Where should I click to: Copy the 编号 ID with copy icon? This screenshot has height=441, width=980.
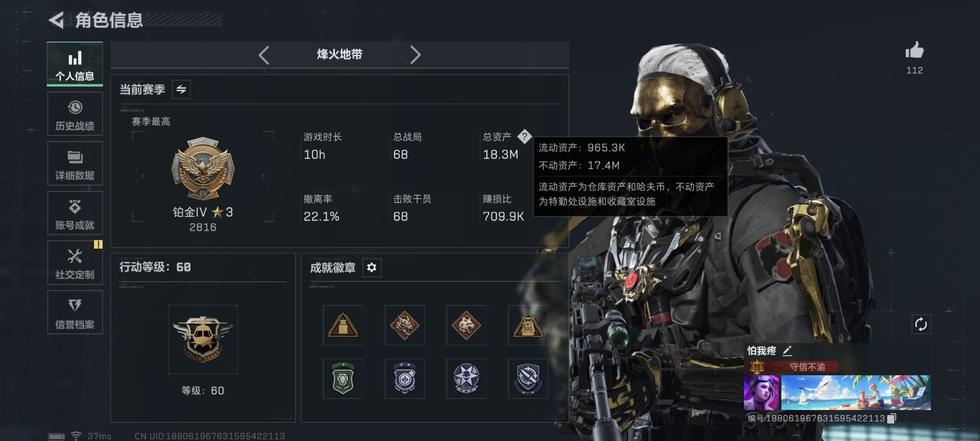891,418
